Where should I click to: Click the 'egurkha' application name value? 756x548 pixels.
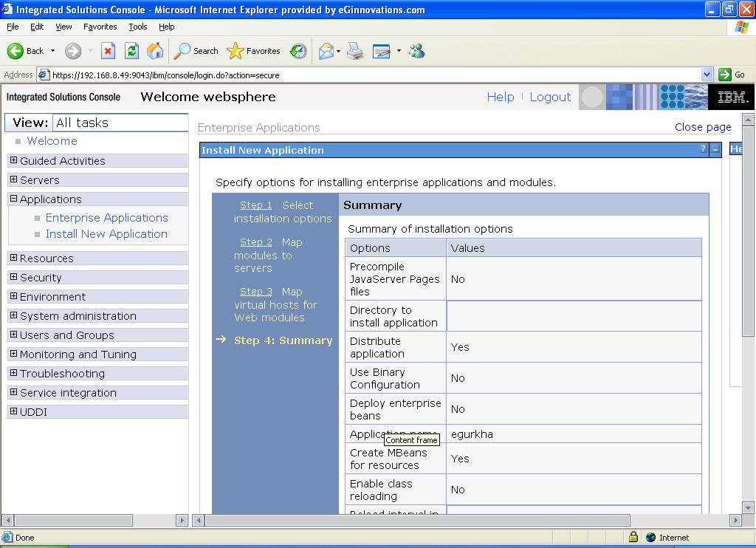[x=472, y=434]
